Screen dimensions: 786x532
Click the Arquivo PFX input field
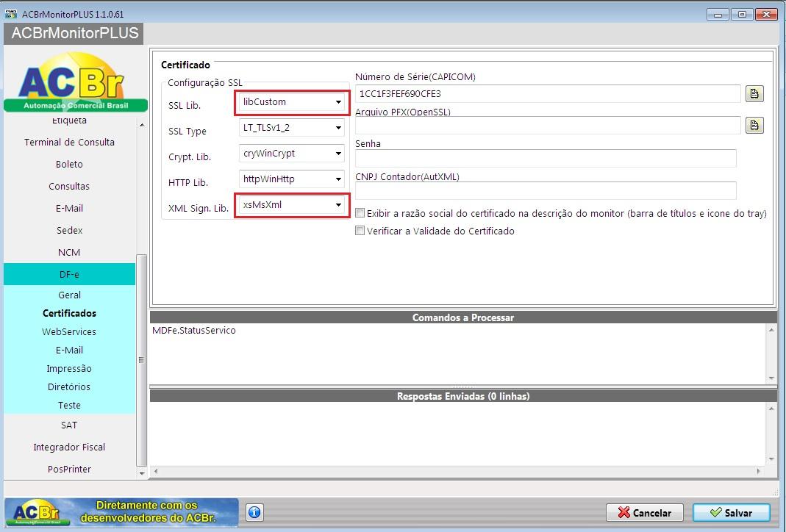547,125
